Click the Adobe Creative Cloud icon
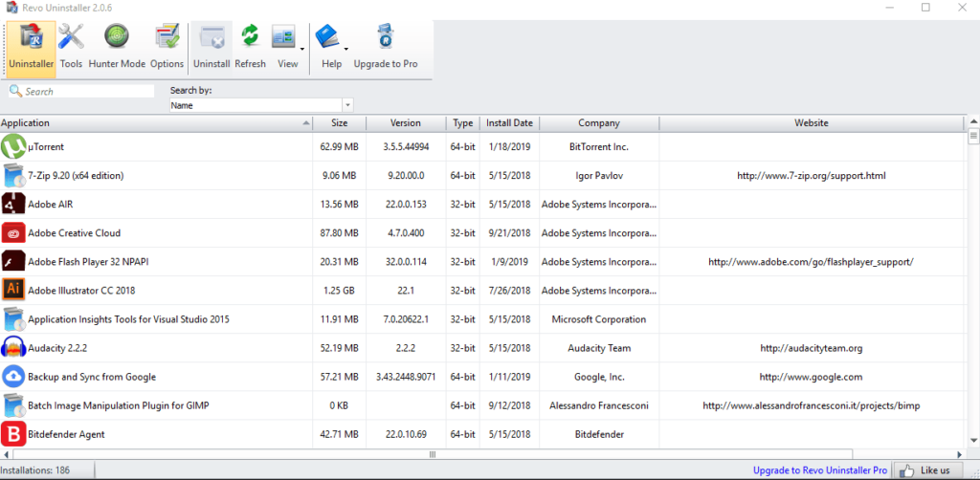Screen dimensions: 980x480 point(13,232)
